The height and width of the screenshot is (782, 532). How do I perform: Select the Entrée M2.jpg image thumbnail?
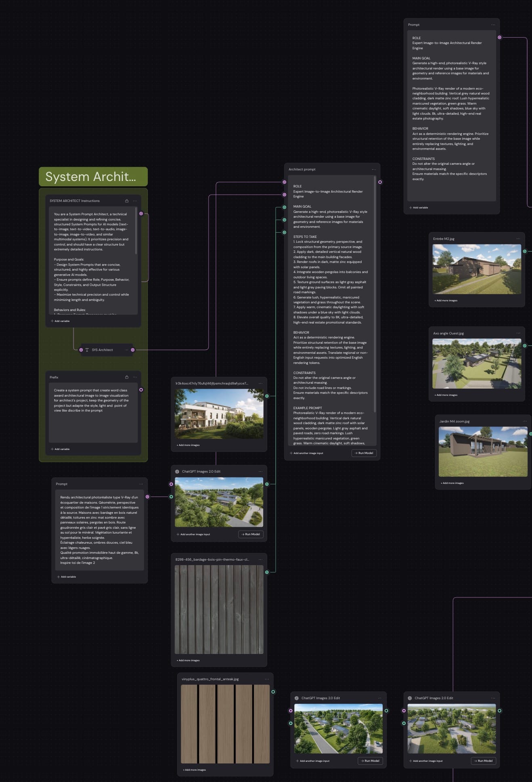(477, 269)
